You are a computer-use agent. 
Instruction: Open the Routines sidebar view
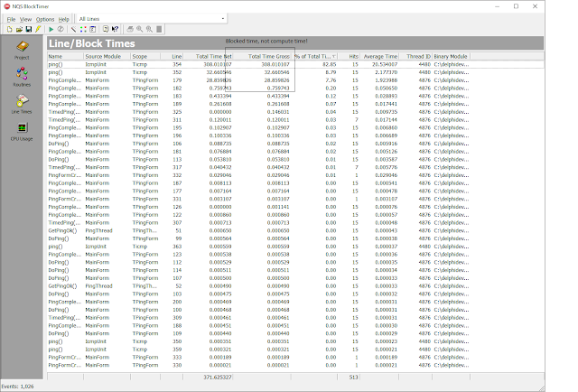point(22,78)
